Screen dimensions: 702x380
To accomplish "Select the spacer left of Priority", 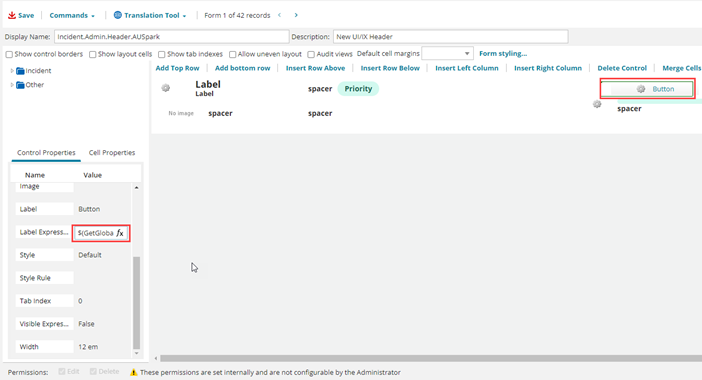I will coord(320,89).
